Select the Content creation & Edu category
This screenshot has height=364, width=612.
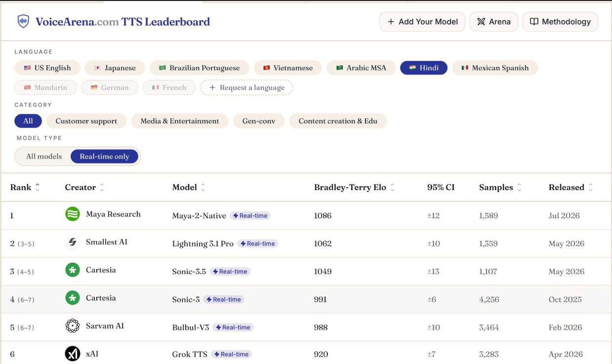pyautogui.click(x=338, y=121)
